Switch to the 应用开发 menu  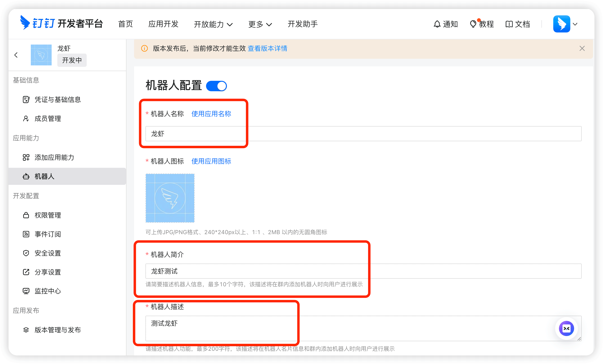pos(163,24)
